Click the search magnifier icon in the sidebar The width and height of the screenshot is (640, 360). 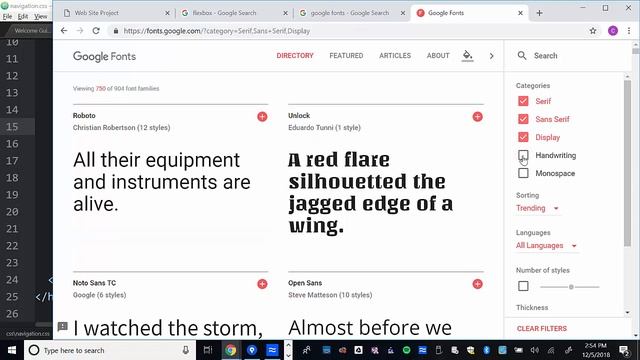click(x=522, y=56)
